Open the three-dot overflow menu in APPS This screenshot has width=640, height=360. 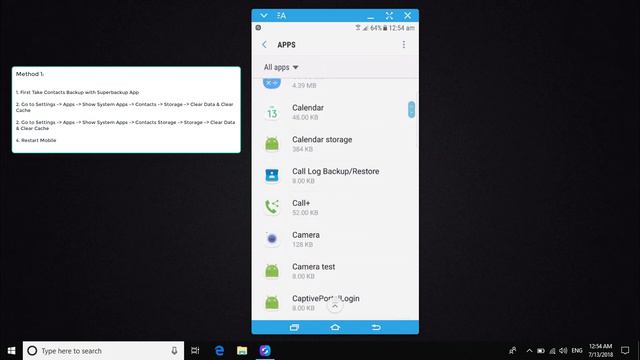(x=404, y=44)
